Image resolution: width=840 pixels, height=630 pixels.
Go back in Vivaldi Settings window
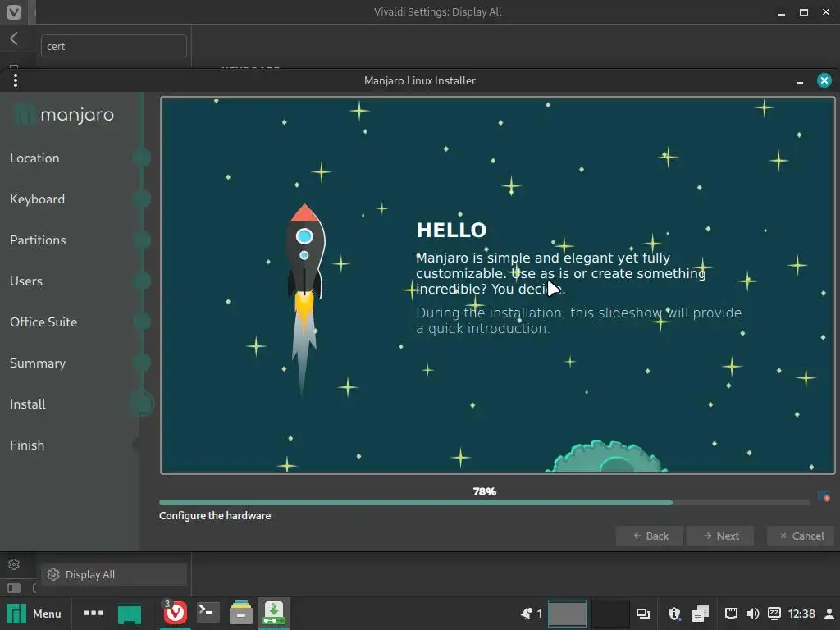15,39
